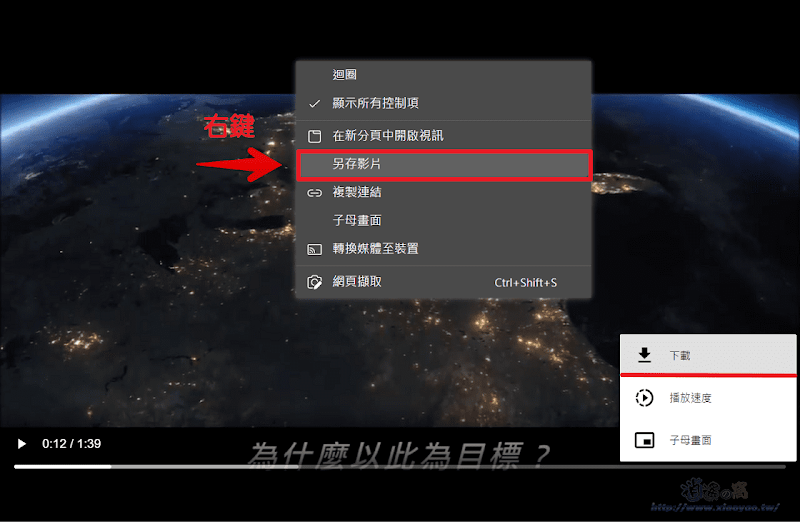Click the new tab icon beside 在新分頁中開啟視訊
This screenshot has width=800, height=522.
click(x=315, y=136)
